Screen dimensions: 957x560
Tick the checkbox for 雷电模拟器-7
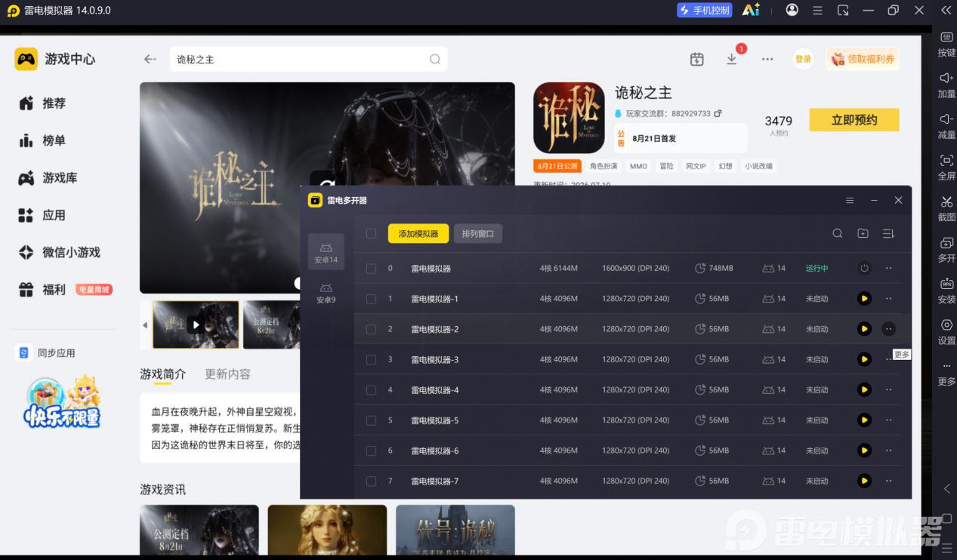[371, 481]
